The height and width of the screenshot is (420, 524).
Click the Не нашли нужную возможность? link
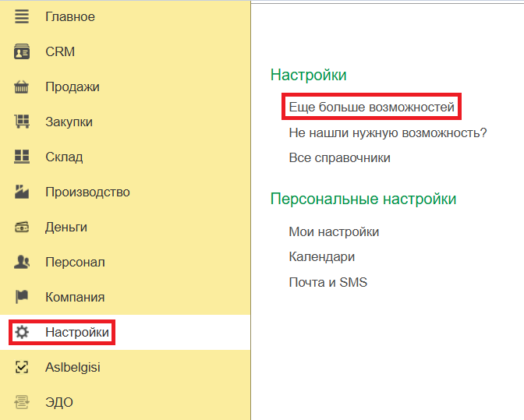388,132
